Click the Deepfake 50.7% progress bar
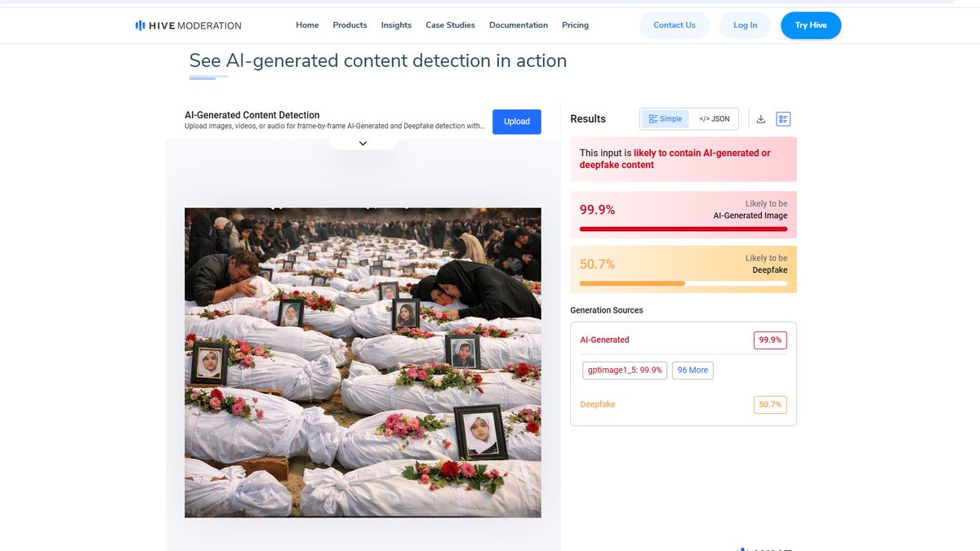The image size is (980, 551). [x=684, y=284]
